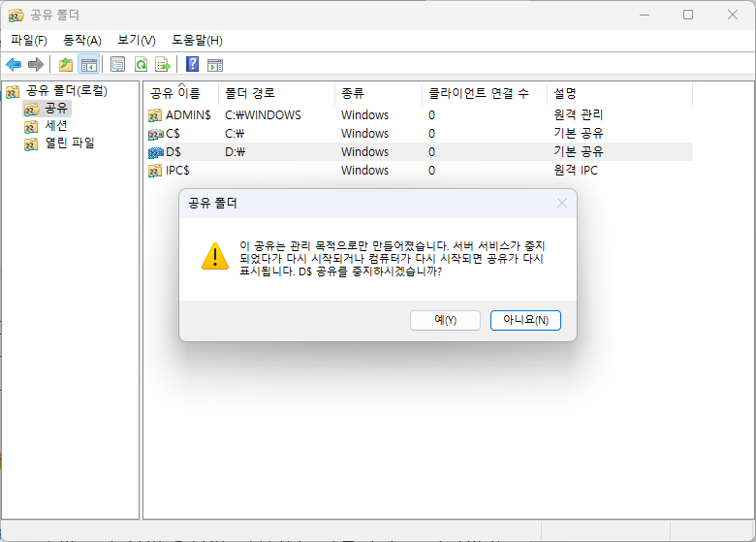Click the warning message text in dialog

[x=392, y=259]
